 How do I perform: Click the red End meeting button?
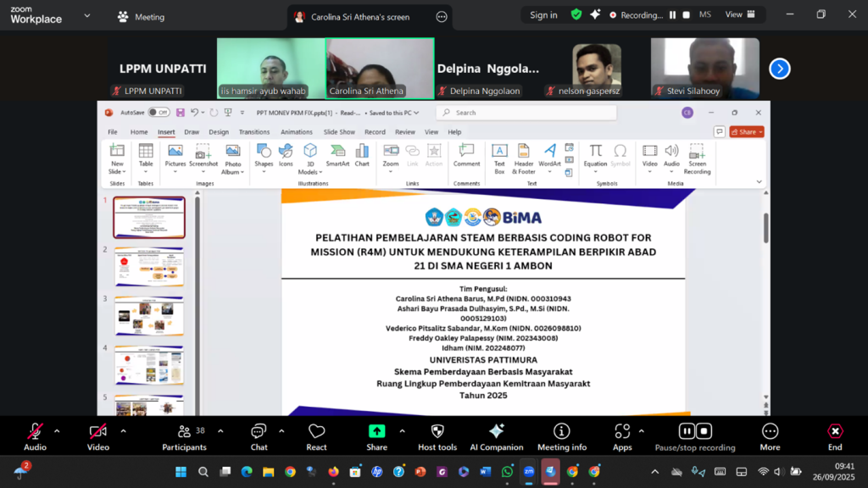(x=835, y=436)
